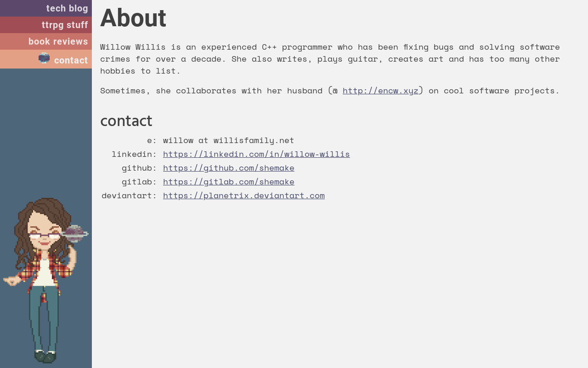This screenshot has width=588, height=368.
Task: Visit the planetrix deviantart link
Action: (244, 195)
